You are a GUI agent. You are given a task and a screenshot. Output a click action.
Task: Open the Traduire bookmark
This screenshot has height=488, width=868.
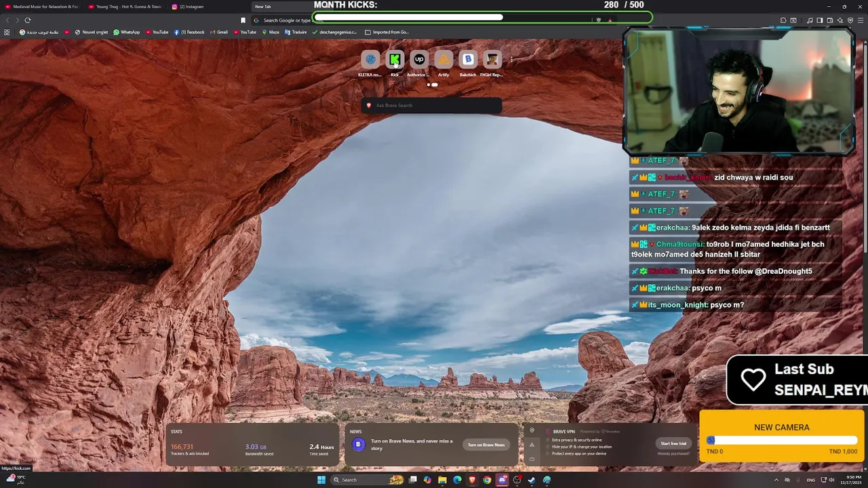tap(296, 32)
